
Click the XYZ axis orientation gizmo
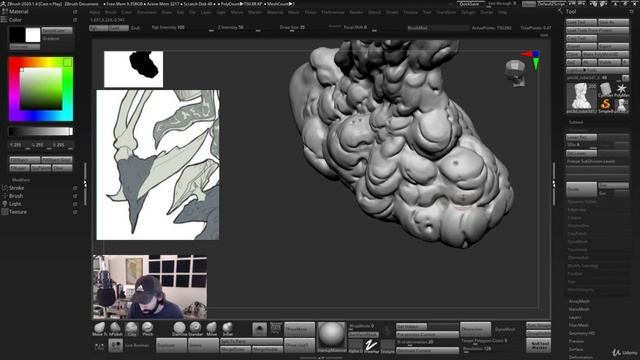[533, 60]
